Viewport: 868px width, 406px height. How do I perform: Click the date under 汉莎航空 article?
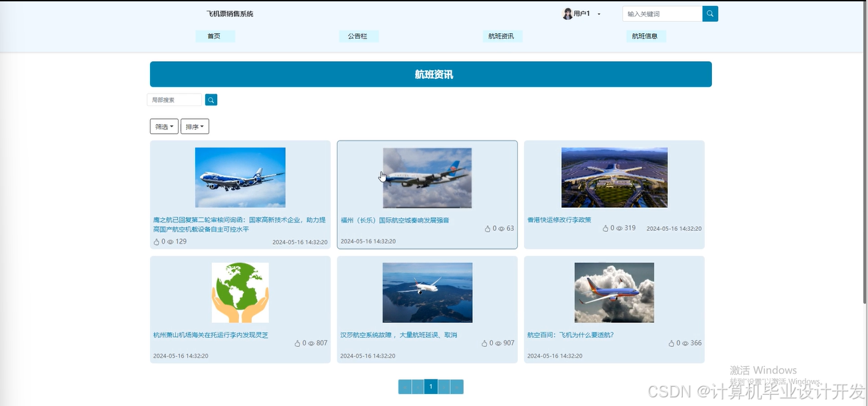368,356
